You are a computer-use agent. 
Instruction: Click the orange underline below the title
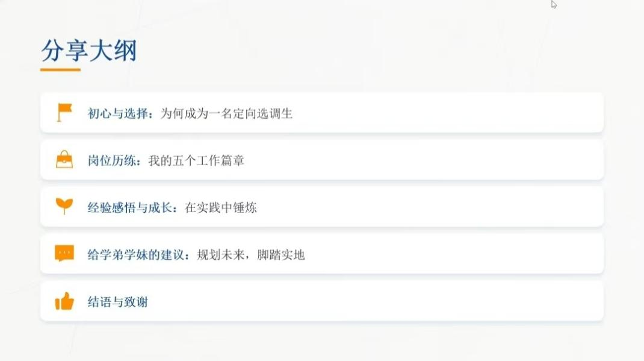[x=60, y=70]
